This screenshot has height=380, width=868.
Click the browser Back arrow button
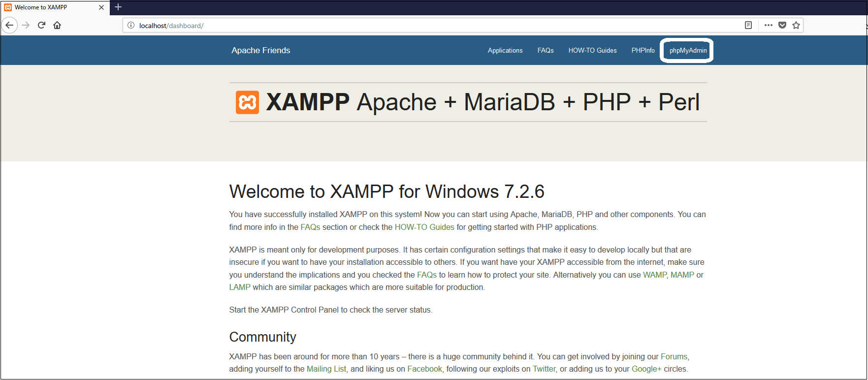click(x=9, y=25)
